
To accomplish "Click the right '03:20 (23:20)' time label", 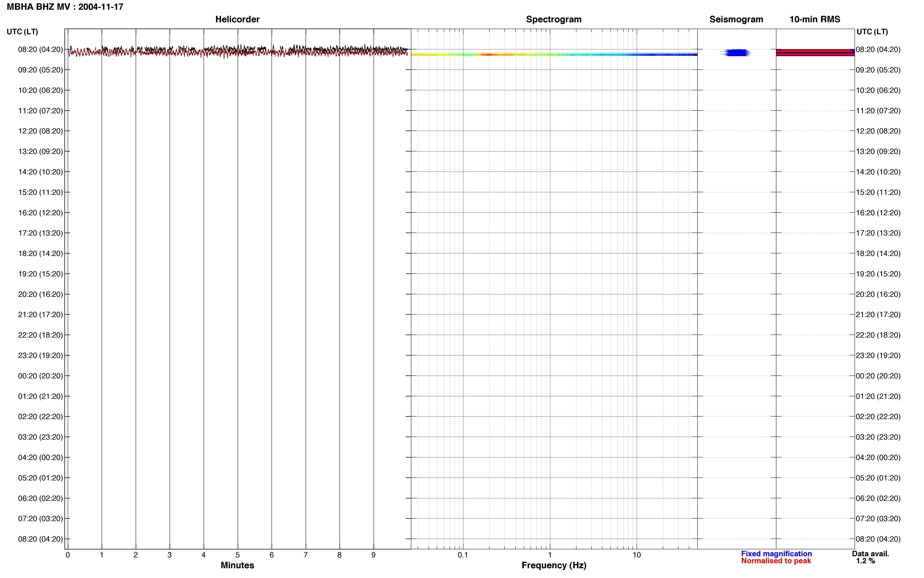I will tap(878, 437).
